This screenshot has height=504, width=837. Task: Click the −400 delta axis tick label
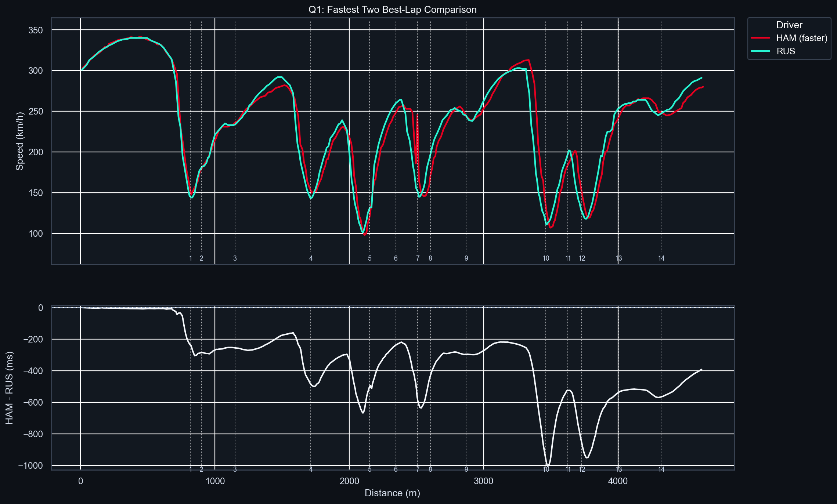[33, 371]
